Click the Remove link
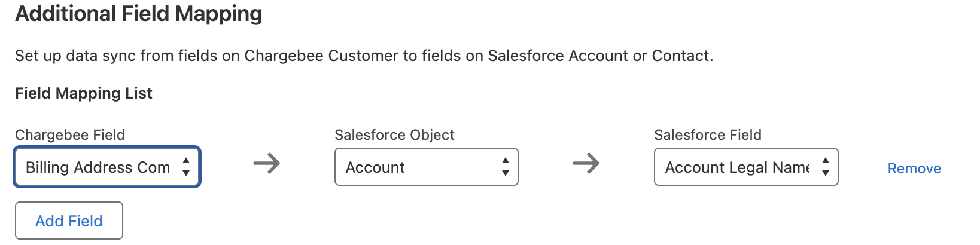The image size is (980, 245). pos(914,169)
